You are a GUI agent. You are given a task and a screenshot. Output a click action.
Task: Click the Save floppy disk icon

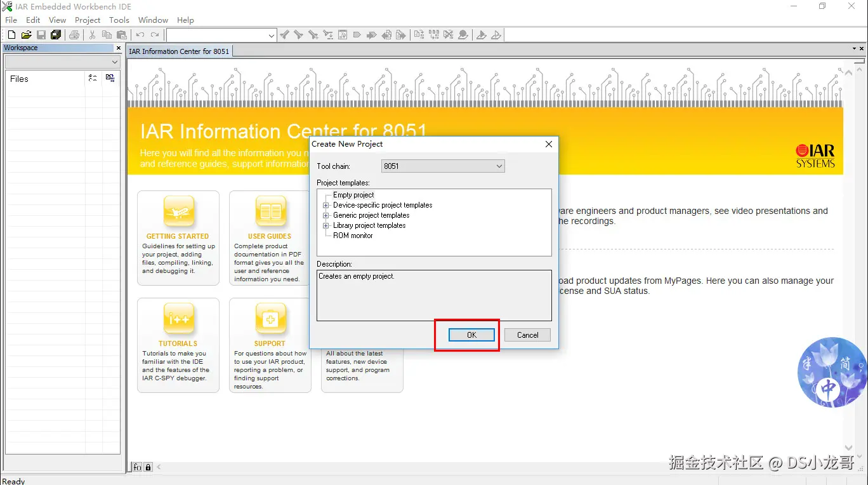41,35
